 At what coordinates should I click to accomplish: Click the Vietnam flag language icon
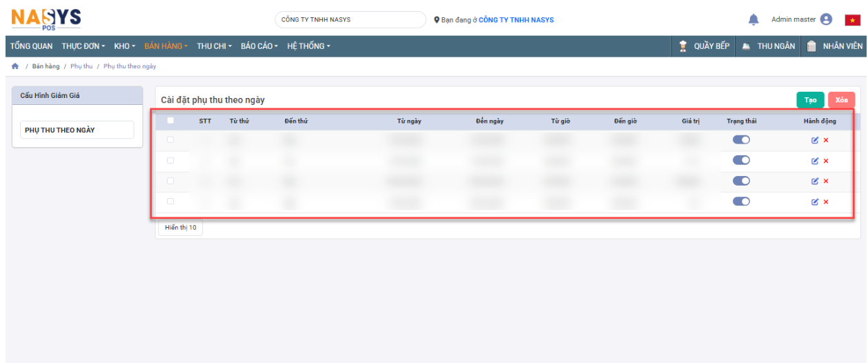coord(852,20)
